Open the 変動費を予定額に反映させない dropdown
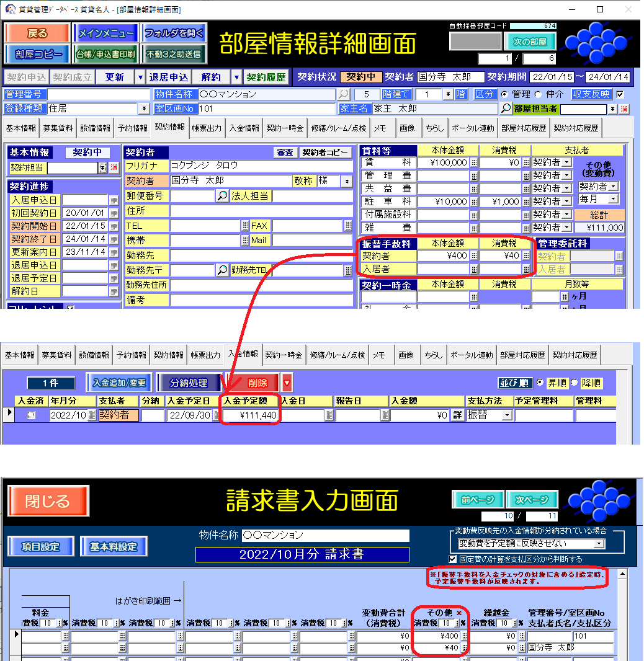The height and width of the screenshot is (661, 644). click(x=598, y=544)
